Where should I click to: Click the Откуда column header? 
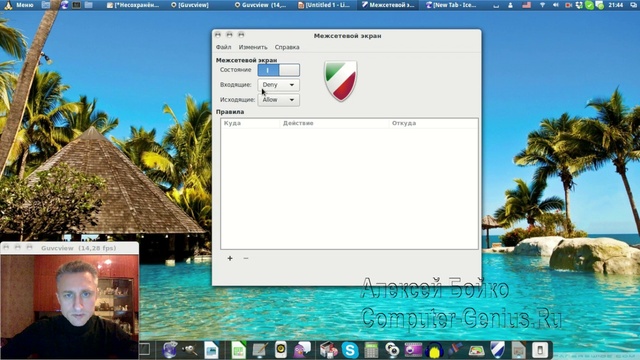pyautogui.click(x=433, y=123)
